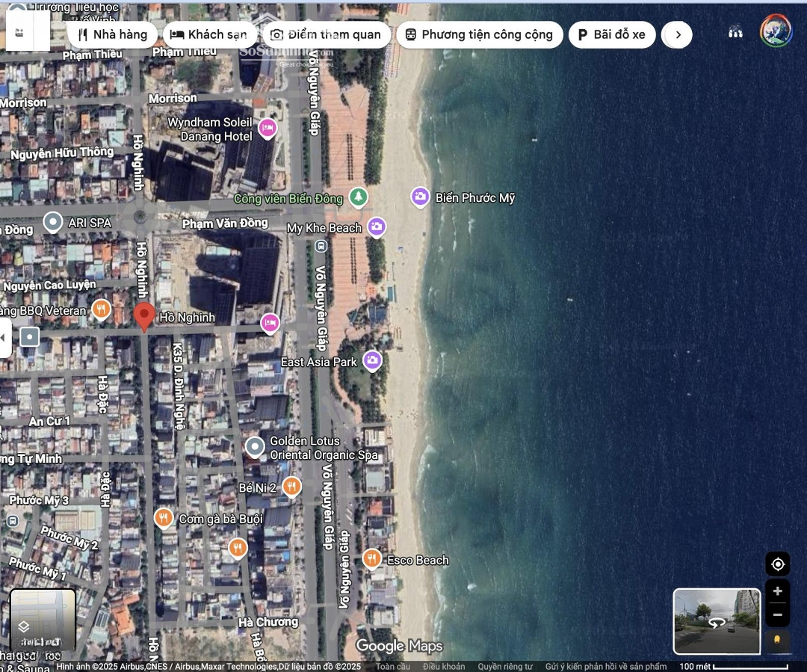Image resolution: width=807 pixels, height=672 pixels.
Task: Open the Quyền riêng tư footer link
Action: pyautogui.click(x=505, y=666)
